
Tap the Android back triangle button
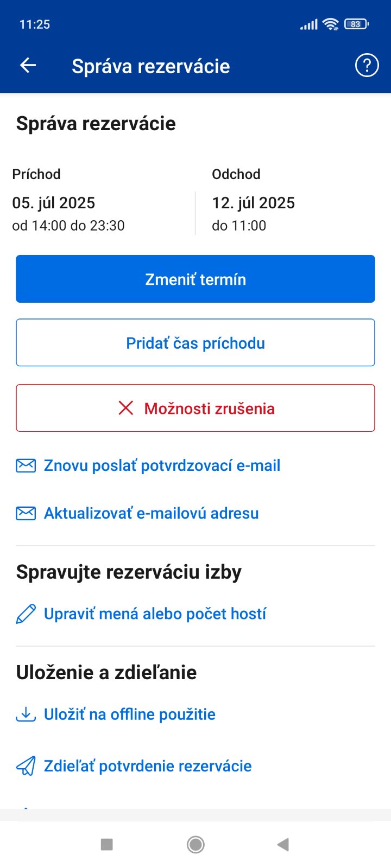[x=283, y=844]
